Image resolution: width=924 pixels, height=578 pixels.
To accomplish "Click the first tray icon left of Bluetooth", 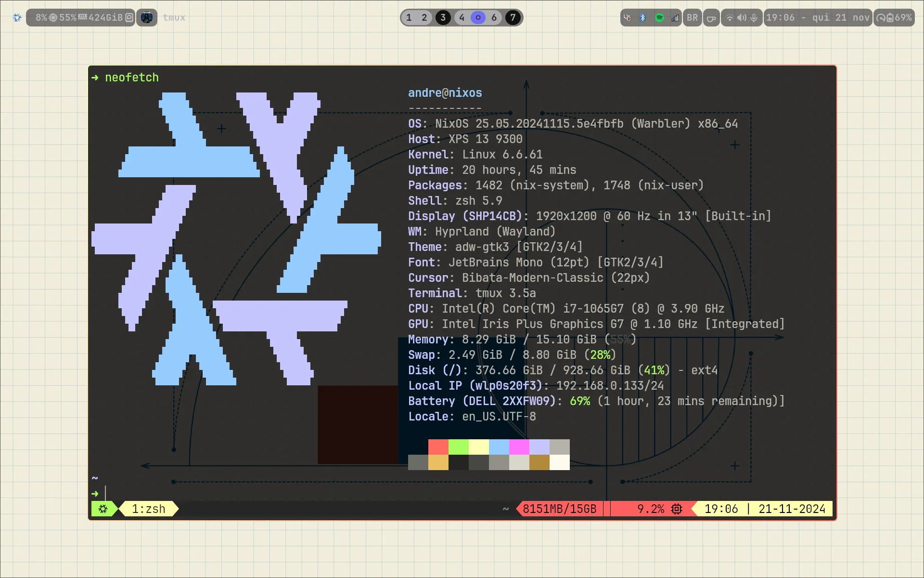I will 628,18.
